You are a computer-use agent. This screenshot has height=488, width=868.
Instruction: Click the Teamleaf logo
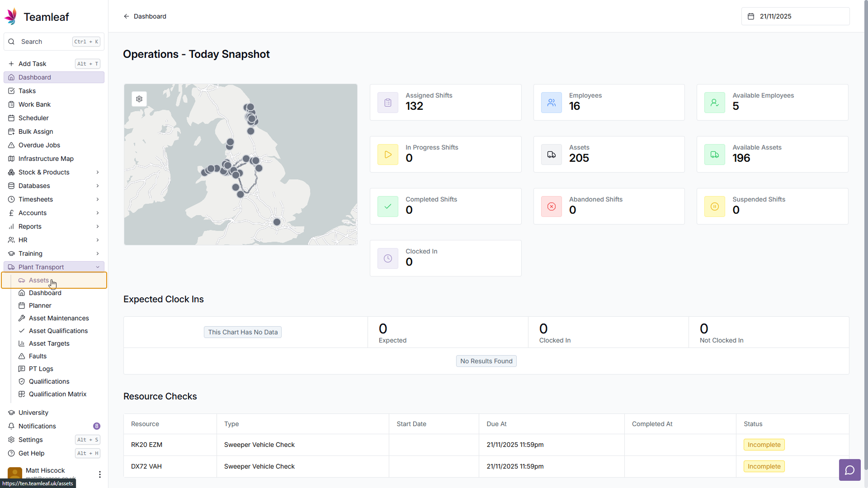[x=11, y=17]
